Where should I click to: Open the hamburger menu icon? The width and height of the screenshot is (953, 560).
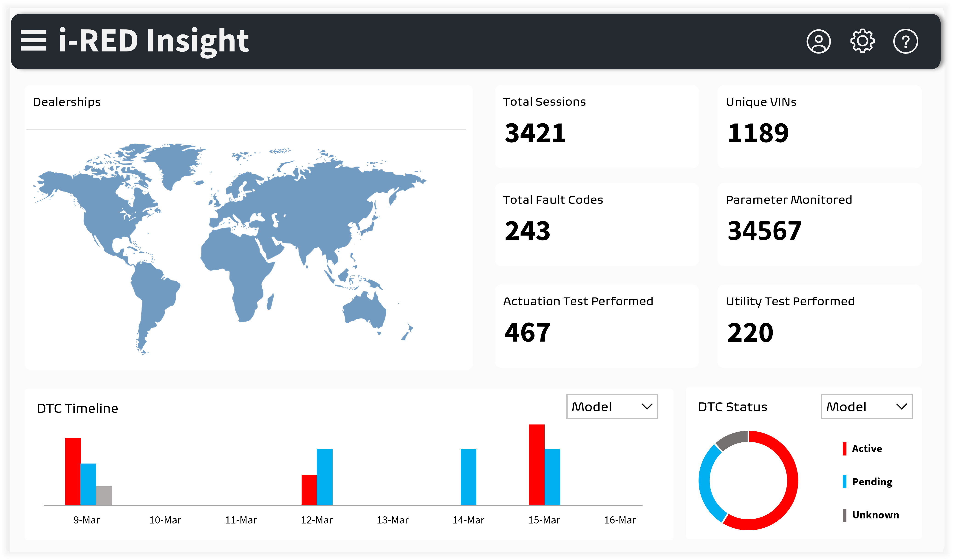click(x=33, y=40)
